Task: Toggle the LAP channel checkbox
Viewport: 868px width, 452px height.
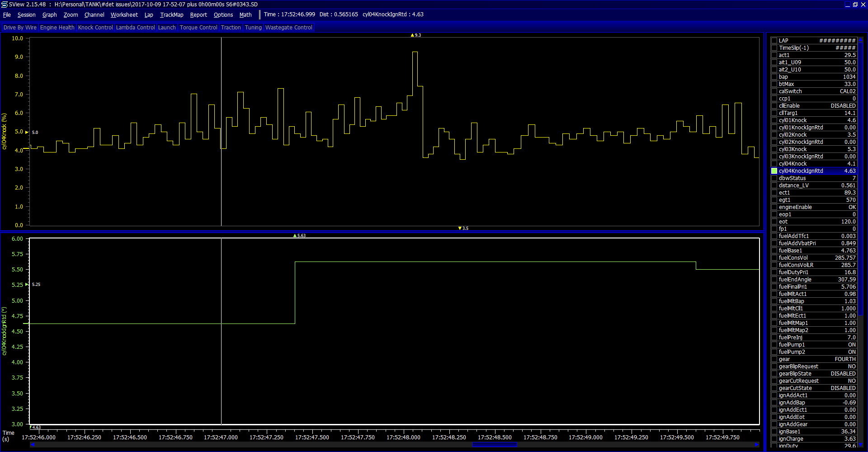Action: 774,41
